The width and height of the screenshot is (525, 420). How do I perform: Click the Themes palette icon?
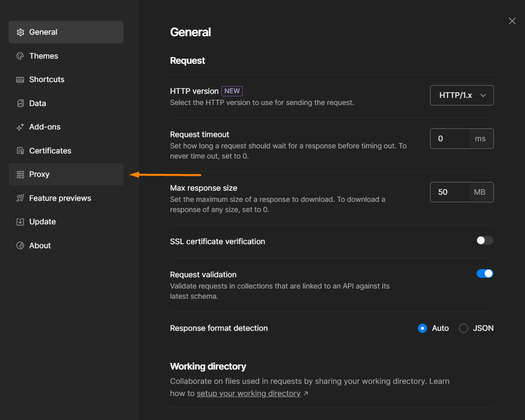point(20,56)
